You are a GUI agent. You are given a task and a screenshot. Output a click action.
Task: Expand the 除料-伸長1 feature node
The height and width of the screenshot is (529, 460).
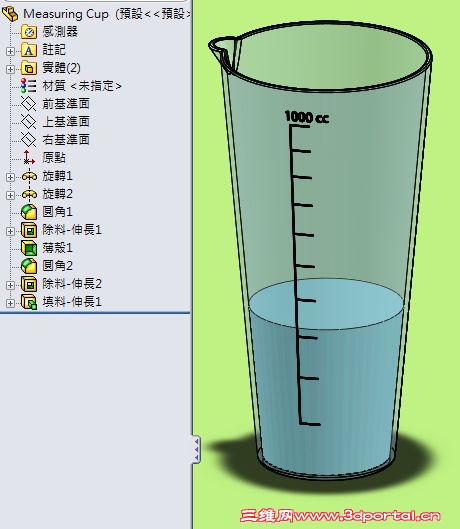tap(10, 231)
